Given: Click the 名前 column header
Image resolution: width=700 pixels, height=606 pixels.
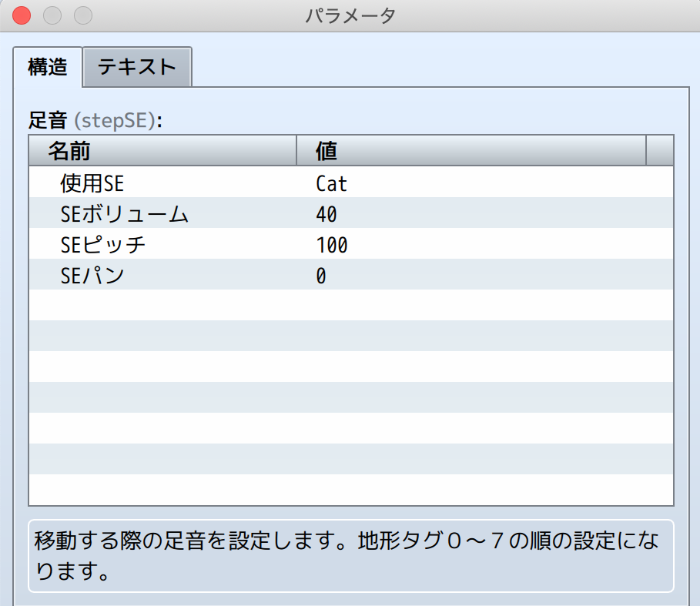Looking at the screenshot, I should pyautogui.click(x=162, y=151).
